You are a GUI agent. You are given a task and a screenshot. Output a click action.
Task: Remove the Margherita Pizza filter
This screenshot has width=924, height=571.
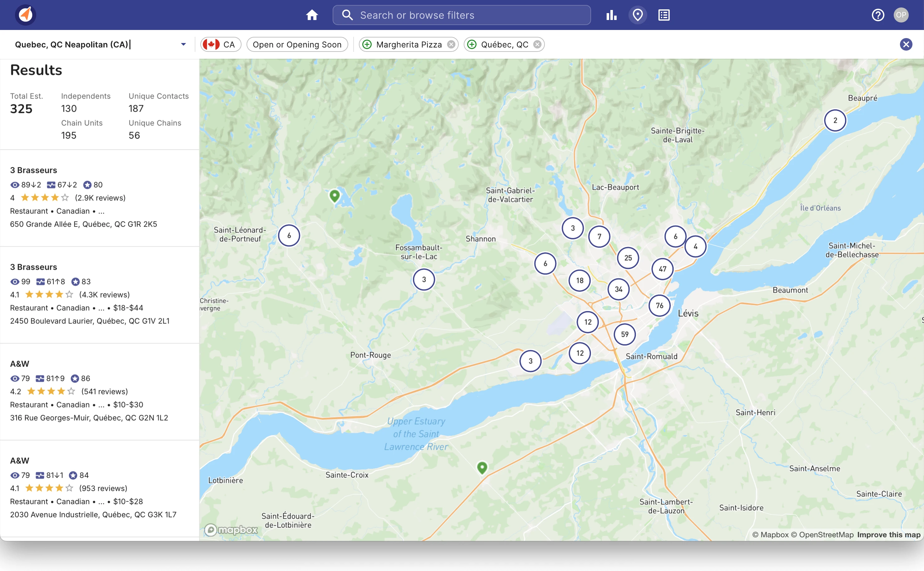coord(451,45)
